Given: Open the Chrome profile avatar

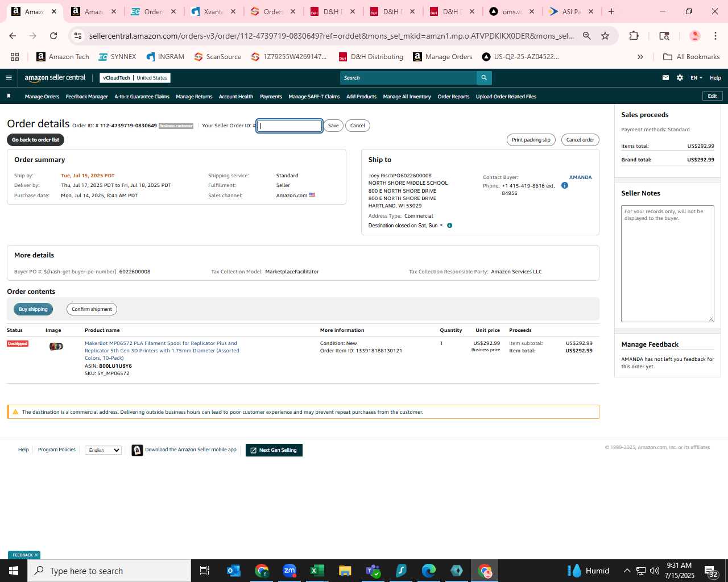Looking at the screenshot, I should [694, 36].
